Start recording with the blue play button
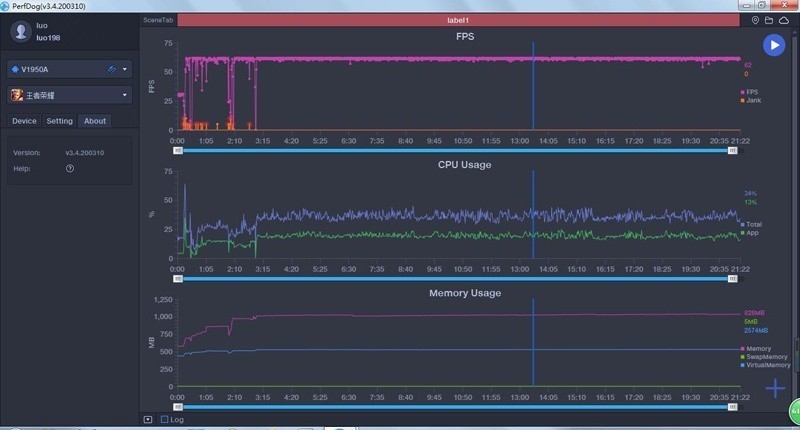The width and height of the screenshot is (800, 430). pos(774,45)
